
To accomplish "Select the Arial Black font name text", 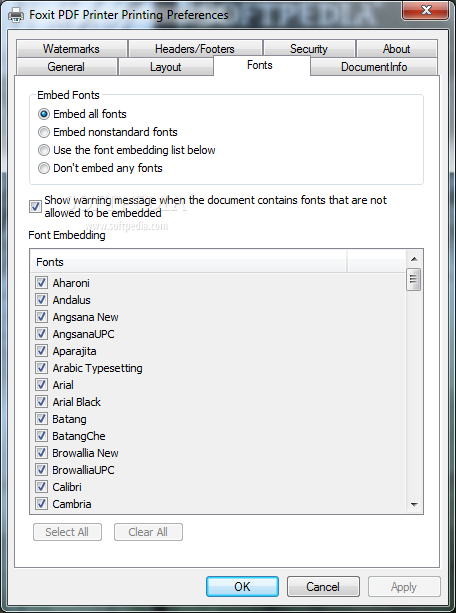I will point(77,402).
